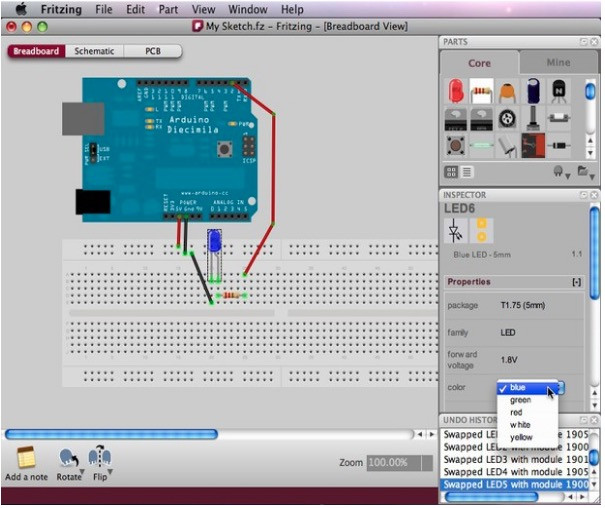605x508 pixels.
Task: Click the LED6 part title in Inspector
Action: 459,208
